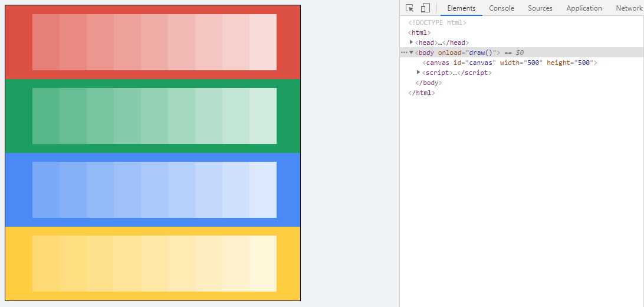
Task: Expand the script element node
Action: pyautogui.click(x=419, y=73)
